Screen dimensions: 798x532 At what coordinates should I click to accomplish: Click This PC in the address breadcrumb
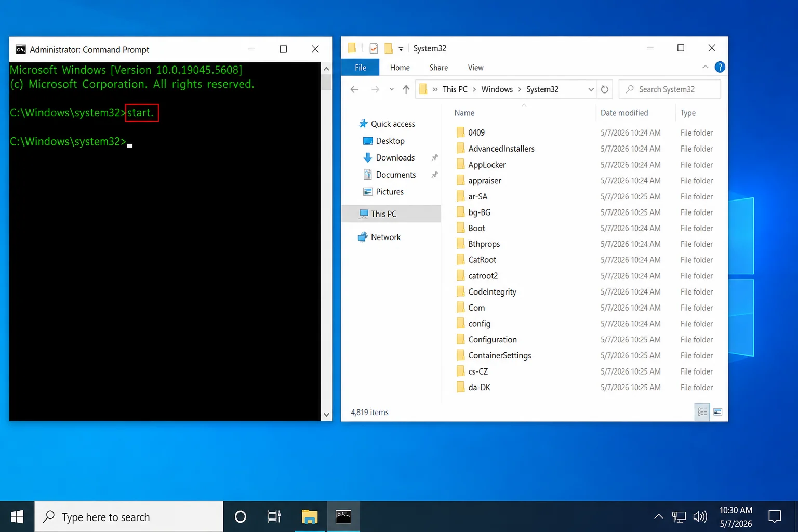455,89
